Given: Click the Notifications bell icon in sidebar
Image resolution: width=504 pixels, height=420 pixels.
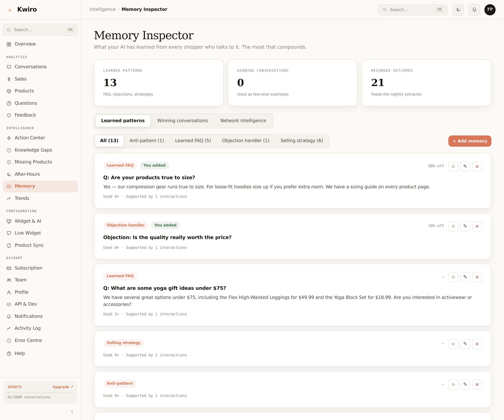Looking at the screenshot, I should coord(9,317).
